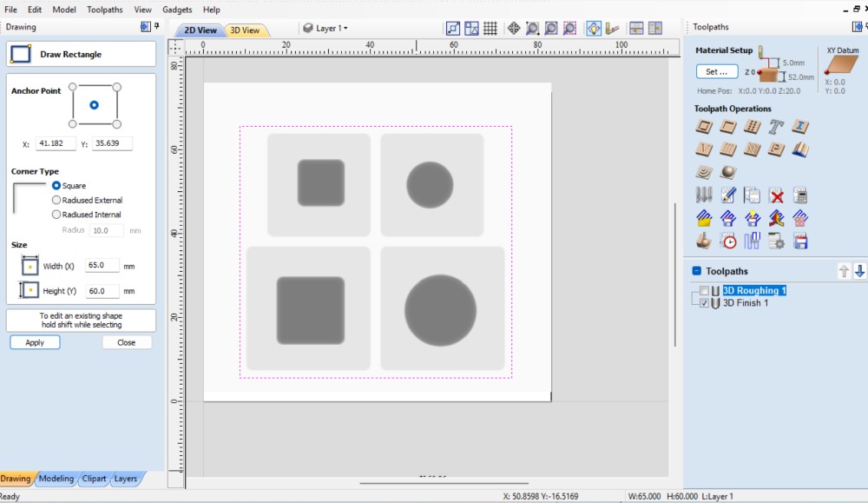Screen dimensions: 868x503
Task: Switch to the 3D View tab
Action: point(246,30)
